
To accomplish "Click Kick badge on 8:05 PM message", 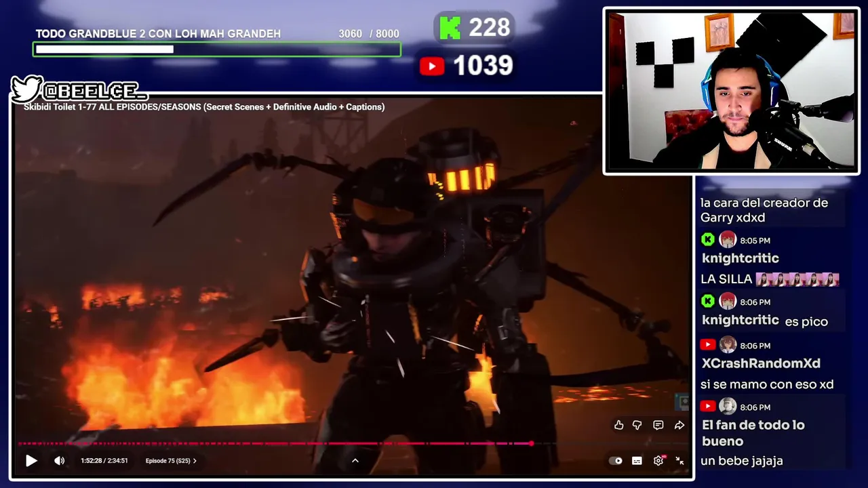I will pos(708,239).
